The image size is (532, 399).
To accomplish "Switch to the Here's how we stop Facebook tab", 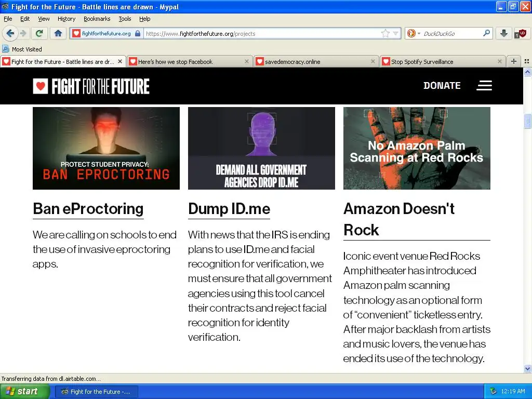I will coord(189,62).
